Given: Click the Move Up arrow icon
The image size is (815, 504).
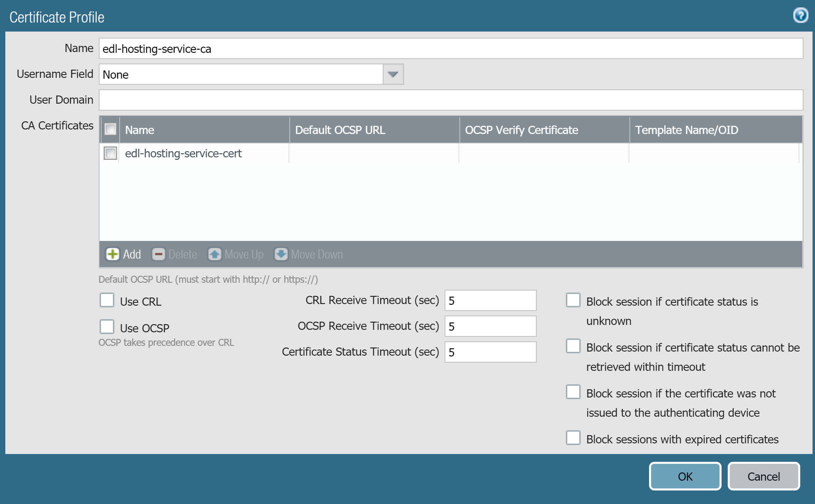Looking at the screenshot, I should click(x=214, y=254).
